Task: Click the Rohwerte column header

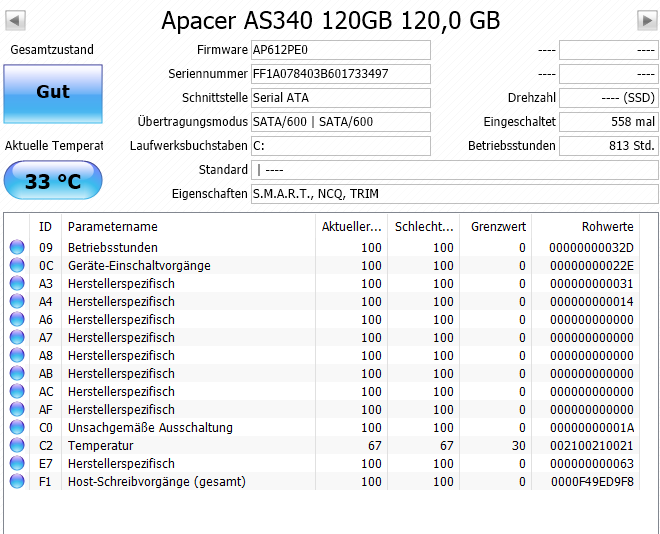Action: pos(585,226)
